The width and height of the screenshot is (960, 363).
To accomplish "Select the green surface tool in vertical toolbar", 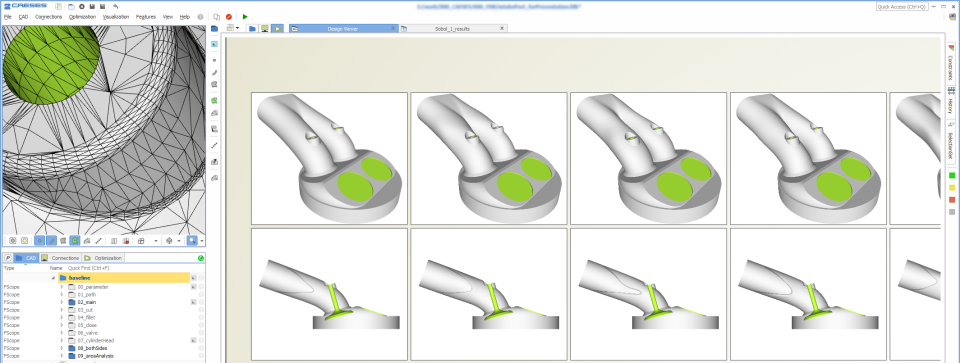I will coord(214,100).
